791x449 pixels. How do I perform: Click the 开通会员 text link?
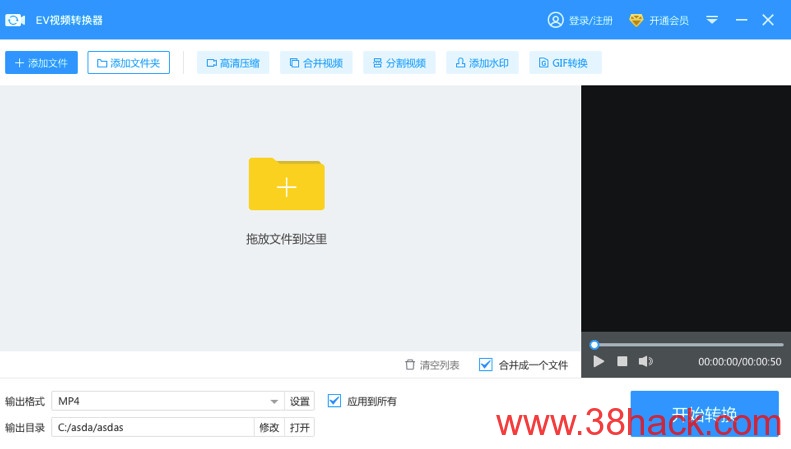pyautogui.click(x=669, y=21)
